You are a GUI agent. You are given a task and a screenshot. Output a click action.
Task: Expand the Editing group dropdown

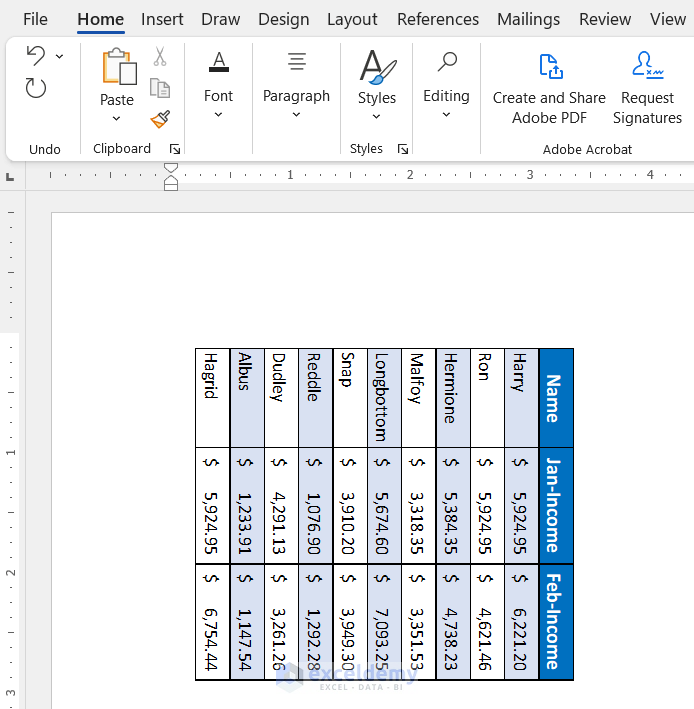(x=446, y=114)
